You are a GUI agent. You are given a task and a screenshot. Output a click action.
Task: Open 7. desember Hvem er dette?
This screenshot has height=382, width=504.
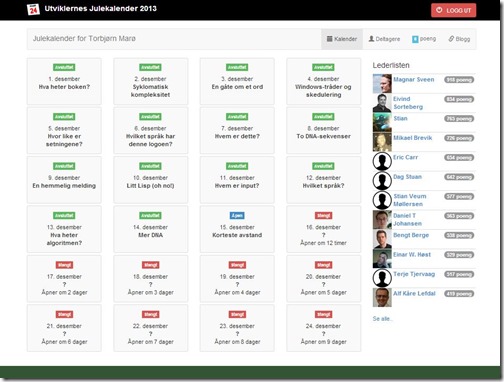coord(237,130)
